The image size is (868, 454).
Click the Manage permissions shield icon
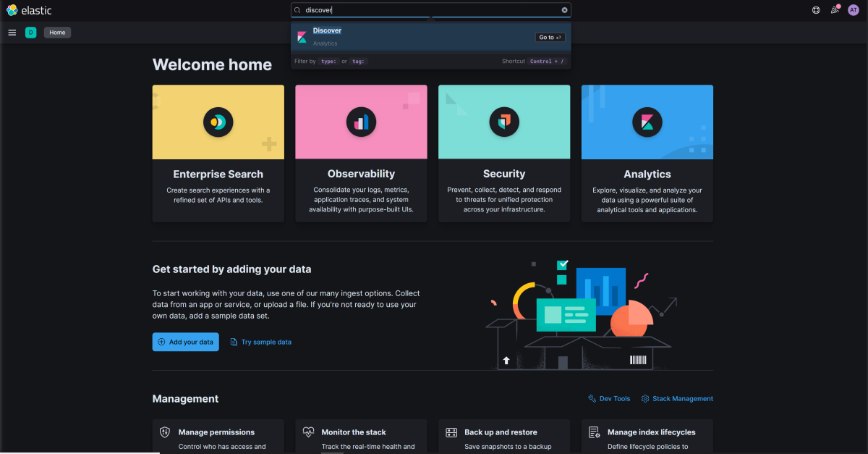(x=165, y=432)
